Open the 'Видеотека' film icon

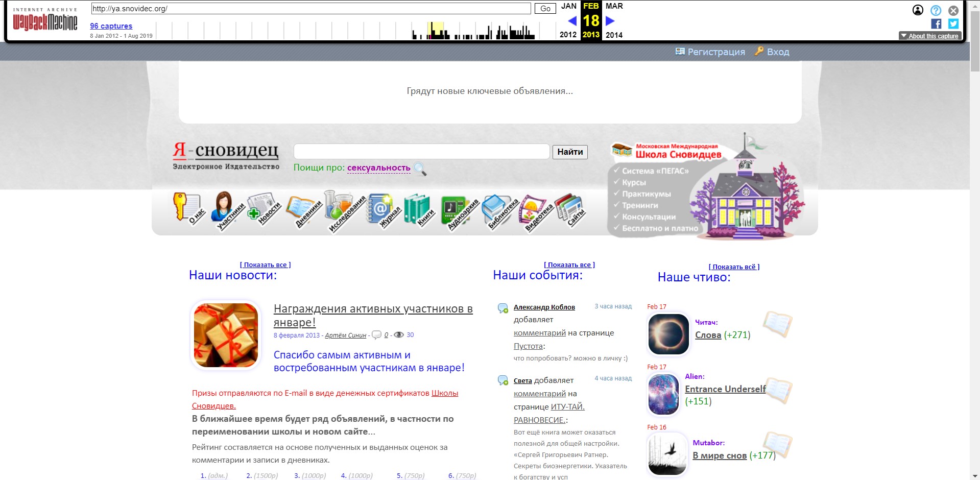point(535,213)
